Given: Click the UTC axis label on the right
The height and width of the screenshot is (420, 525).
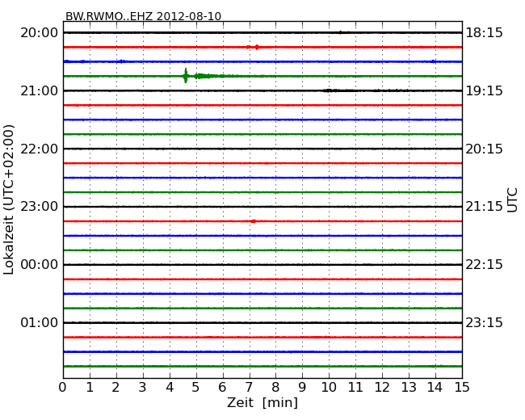Looking at the screenshot, I should pos(512,200).
